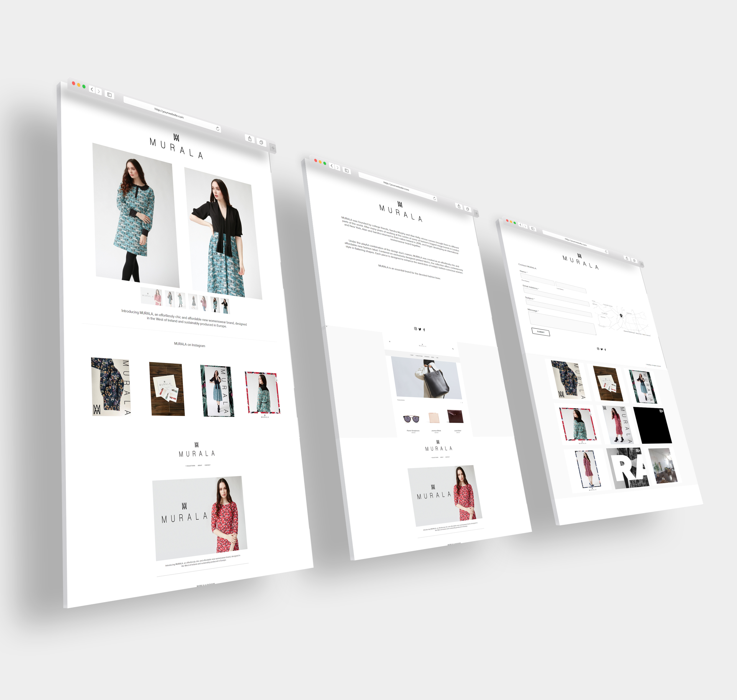737x700 pixels.
Task: Open the palm-leaf framed Instagram post in the left window
Action: [x=217, y=391]
